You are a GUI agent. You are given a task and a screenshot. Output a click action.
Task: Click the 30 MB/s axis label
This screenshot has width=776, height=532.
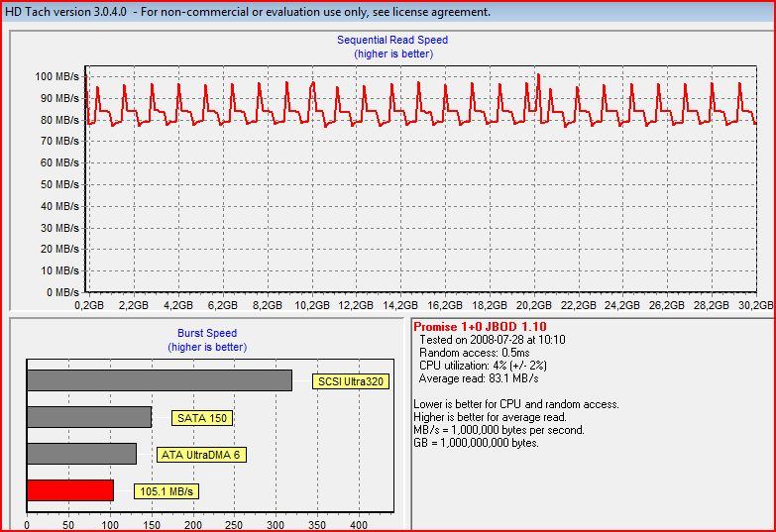59,228
